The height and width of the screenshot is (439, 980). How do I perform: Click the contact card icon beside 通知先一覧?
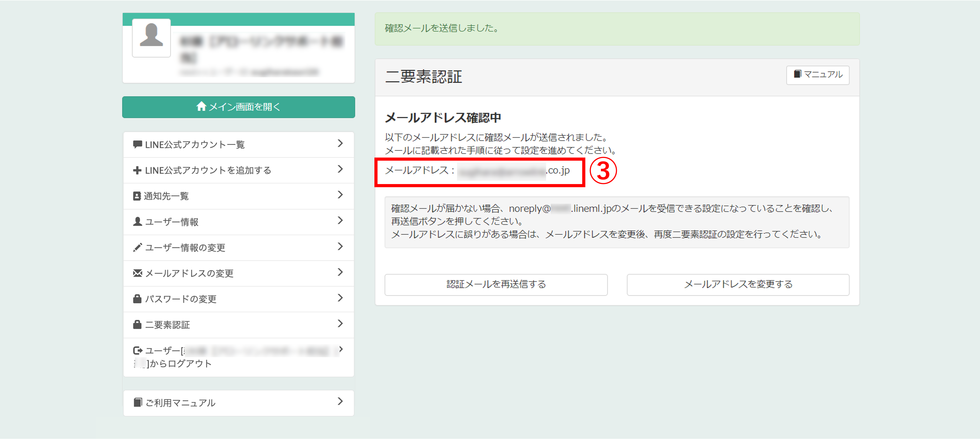click(x=137, y=196)
